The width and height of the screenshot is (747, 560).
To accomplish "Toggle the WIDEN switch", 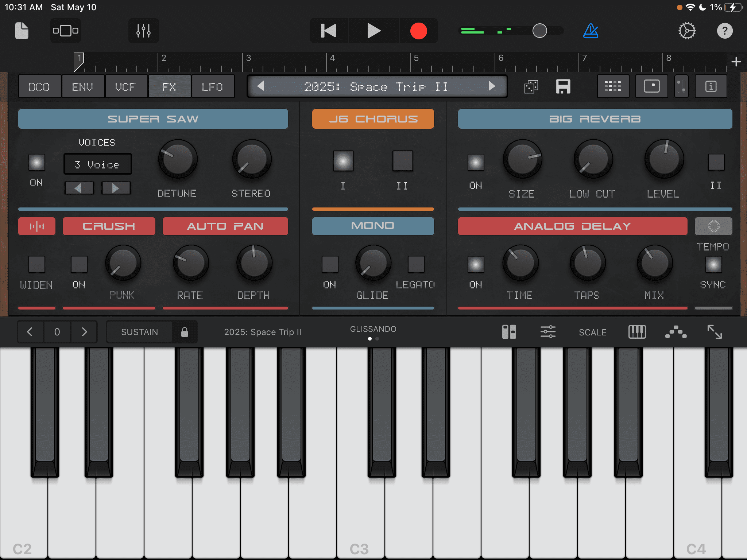I will (37, 264).
